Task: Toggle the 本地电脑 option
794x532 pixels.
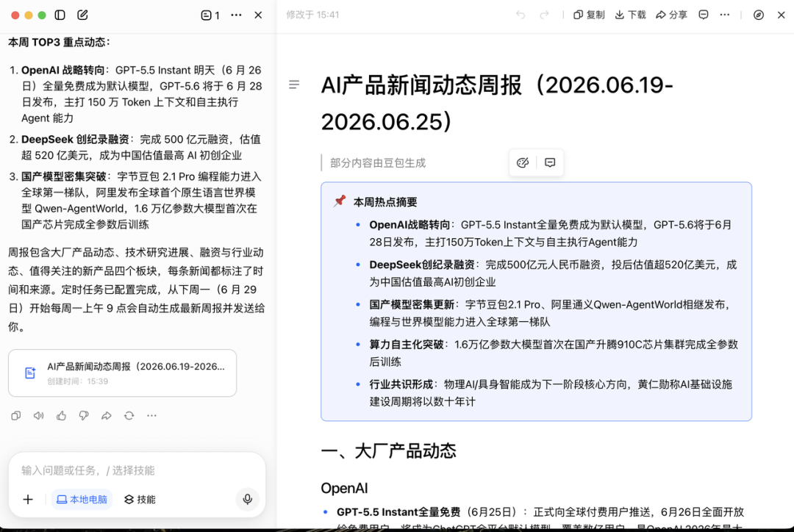Action: coord(82,500)
